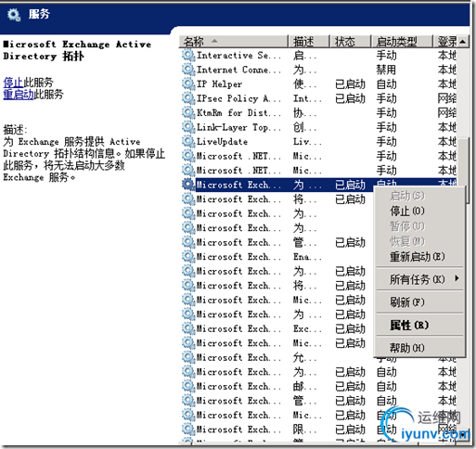The height and width of the screenshot is (449, 476).
Task: Click 禁用 startup type of Internet Conne... row
Action: [x=386, y=70]
